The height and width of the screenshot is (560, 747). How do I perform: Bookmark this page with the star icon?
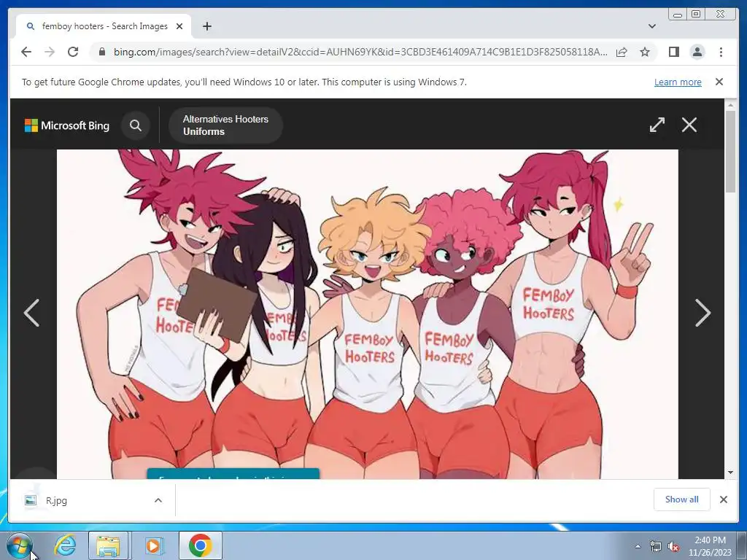pyautogui.click(x=645, y=52)
